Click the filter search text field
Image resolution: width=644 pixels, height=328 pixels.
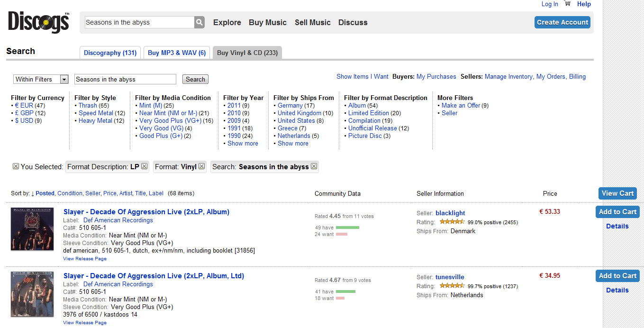click(x=125, y=79)
